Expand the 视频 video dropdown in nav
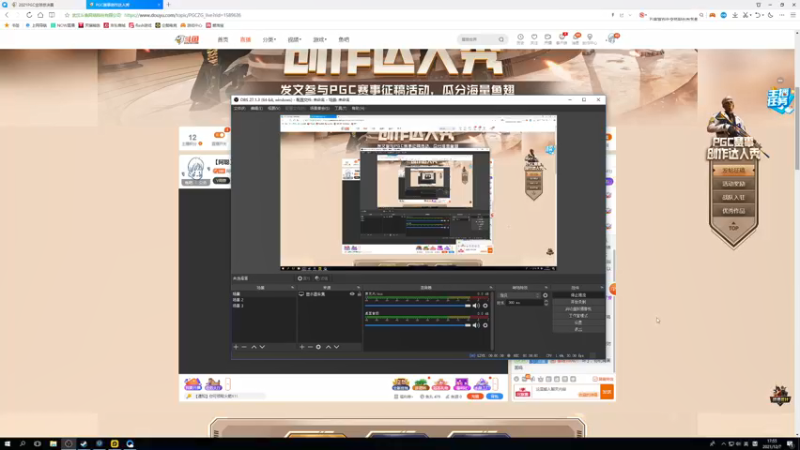 point(294,39)
